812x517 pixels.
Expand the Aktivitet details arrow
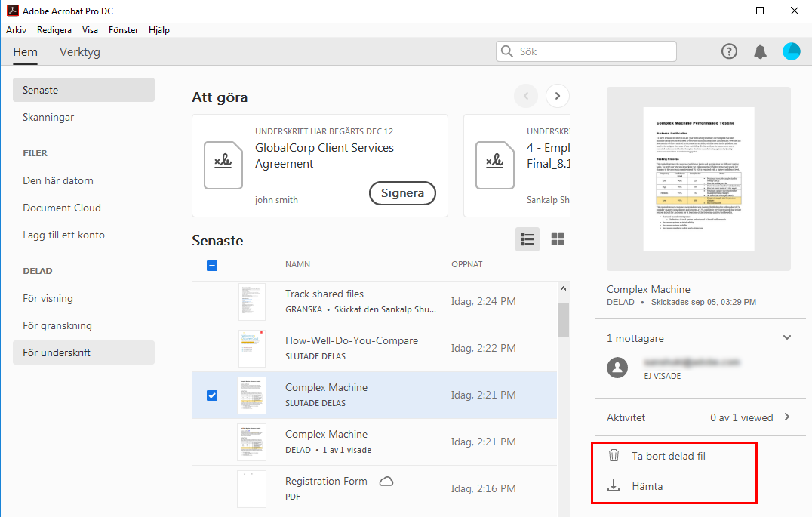787,417
